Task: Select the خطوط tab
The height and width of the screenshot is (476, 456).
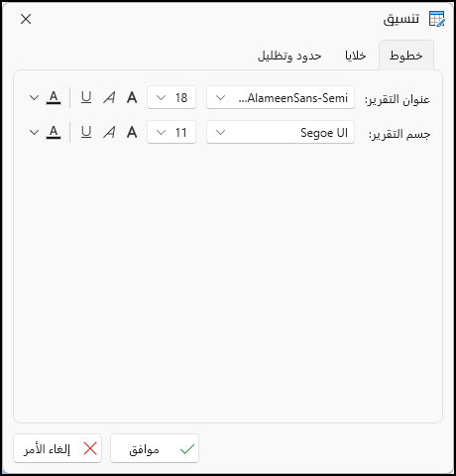Action: [406, 56]
